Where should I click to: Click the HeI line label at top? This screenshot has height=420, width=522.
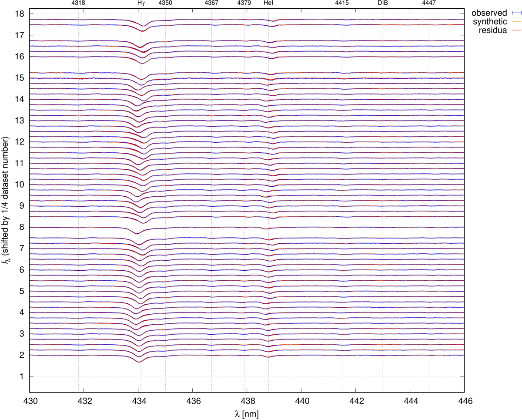(x=268, y=3)
